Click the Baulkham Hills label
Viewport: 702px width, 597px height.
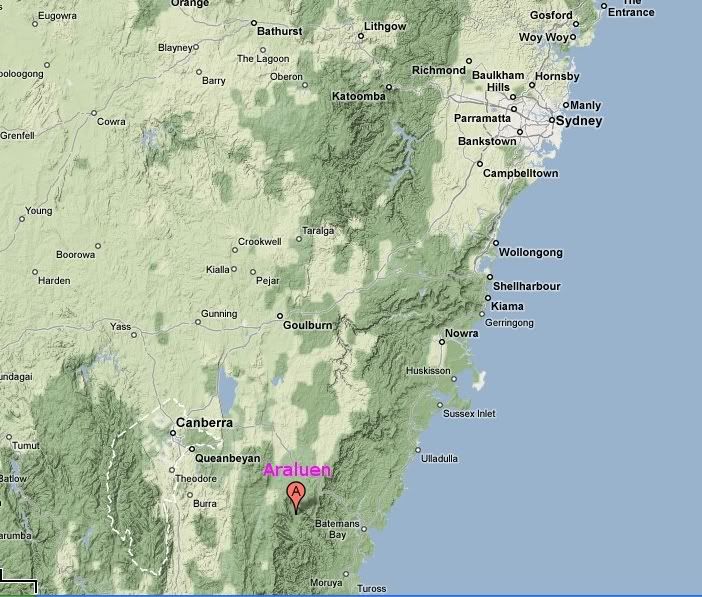click(x=498, y=81)
